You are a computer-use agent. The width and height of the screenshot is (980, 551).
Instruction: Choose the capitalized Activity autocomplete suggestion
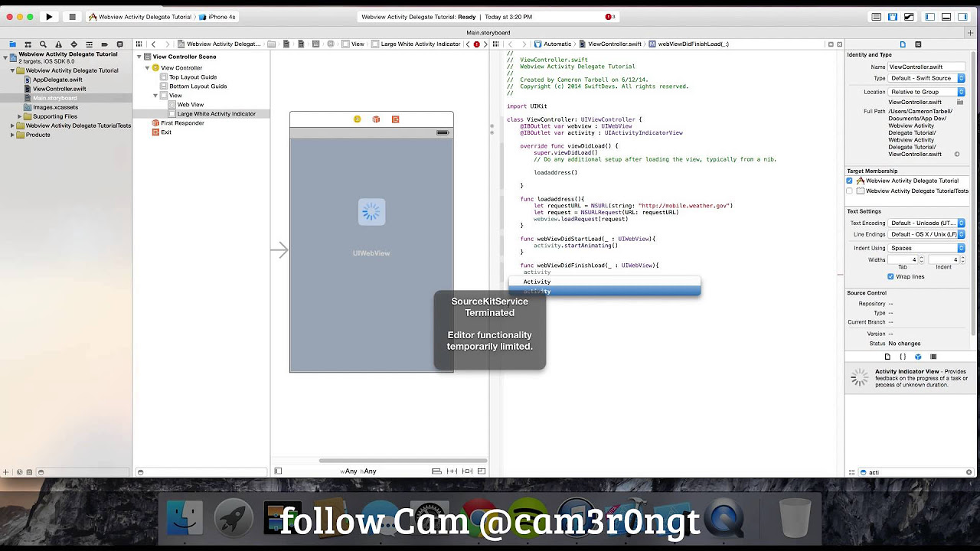point(605,282)
